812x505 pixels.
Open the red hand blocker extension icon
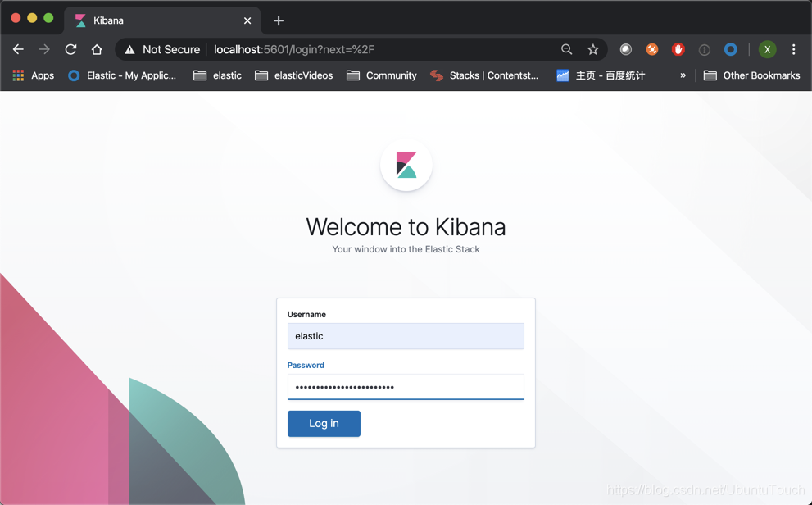[678, 49]
